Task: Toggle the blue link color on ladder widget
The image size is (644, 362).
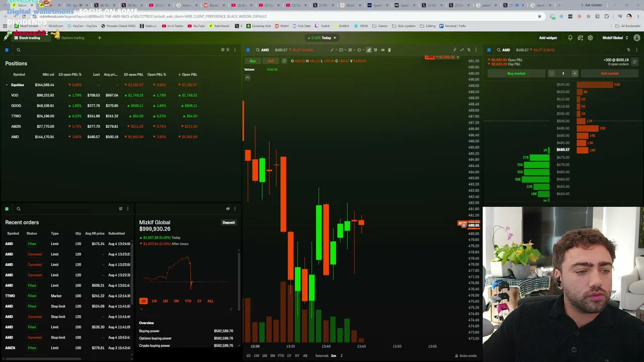Action: [x=489, y=50]
